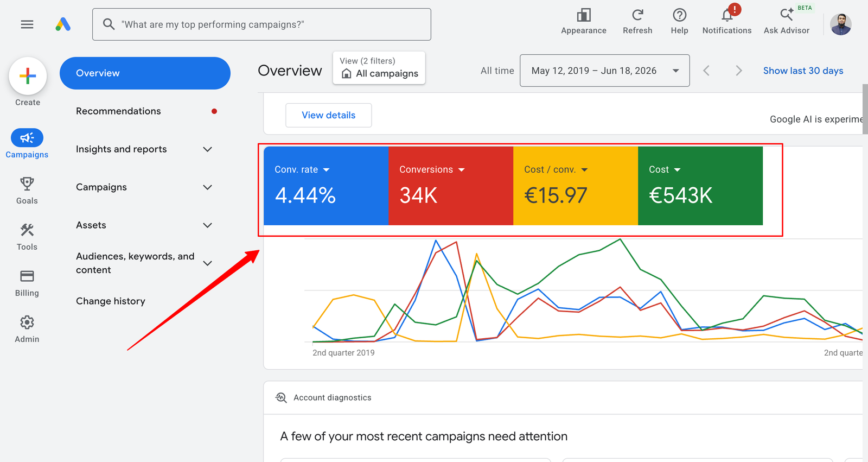Open the All campaigns view filter
The height and width of the screenshot is (462, 868).
click(379, 68)
